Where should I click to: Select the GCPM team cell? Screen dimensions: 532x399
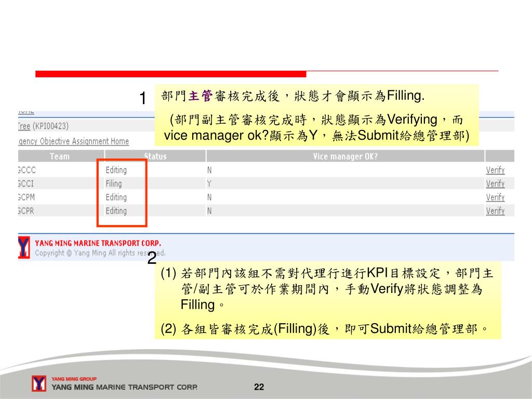(27, 197)
